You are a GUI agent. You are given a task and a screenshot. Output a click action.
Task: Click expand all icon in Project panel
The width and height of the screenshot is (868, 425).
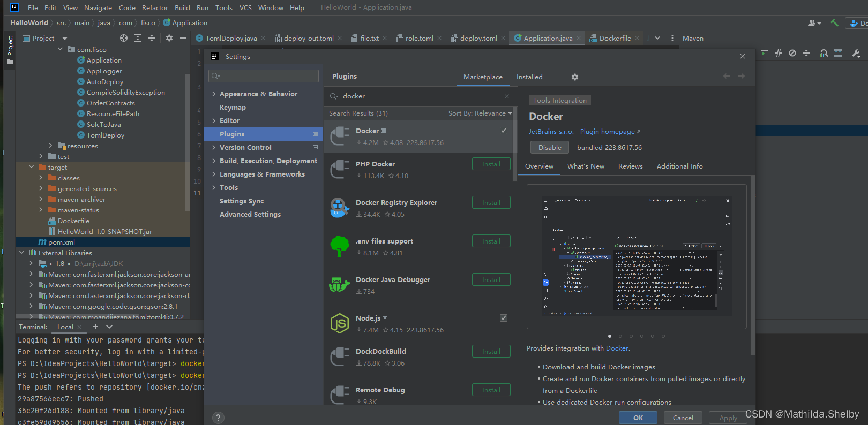(138, 38)
